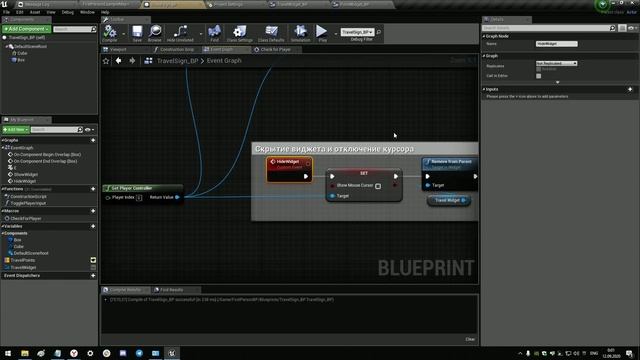Open My Blueprint view options eye menu
The height and width of the screenshot is (360, 640).
[89, 130]
